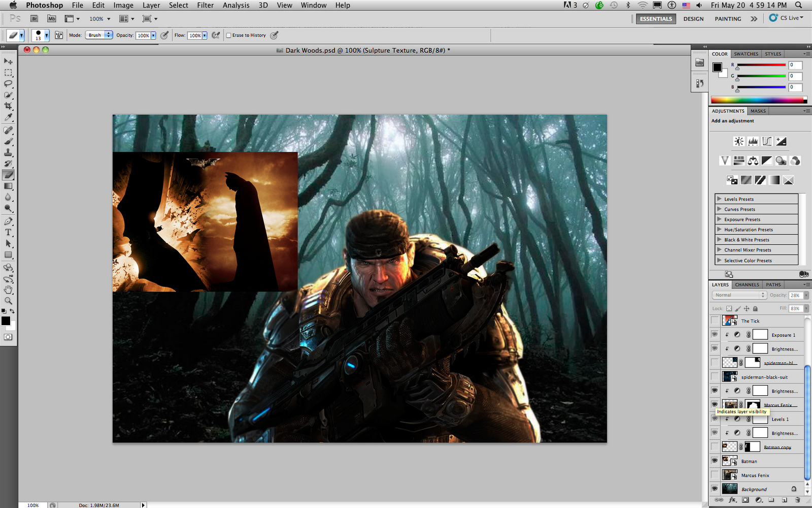Hide the Batman layer
The width and height of the screenshot is (812, 508).
coord(715,461)
